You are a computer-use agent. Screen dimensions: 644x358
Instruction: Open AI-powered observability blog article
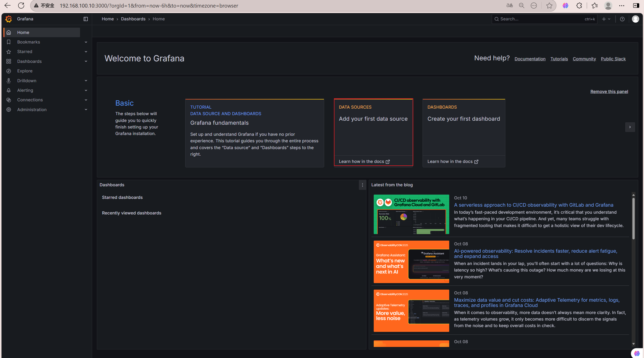pyautogui.click(x=536, y=254)
